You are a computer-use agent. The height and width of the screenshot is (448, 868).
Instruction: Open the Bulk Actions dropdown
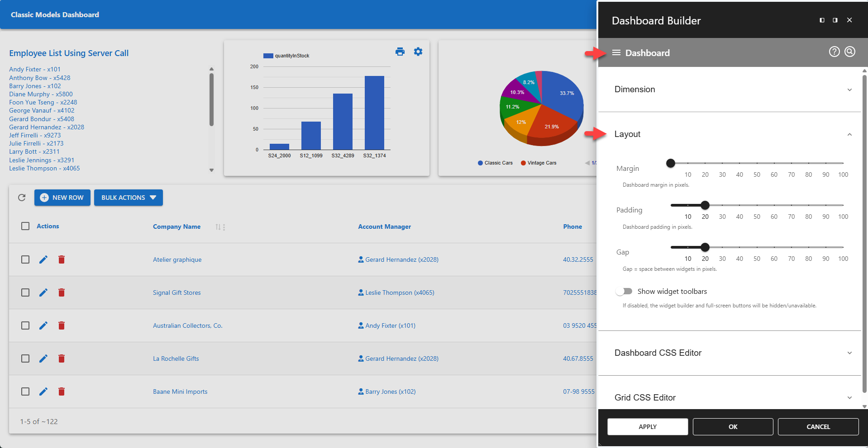coord(128,198)
